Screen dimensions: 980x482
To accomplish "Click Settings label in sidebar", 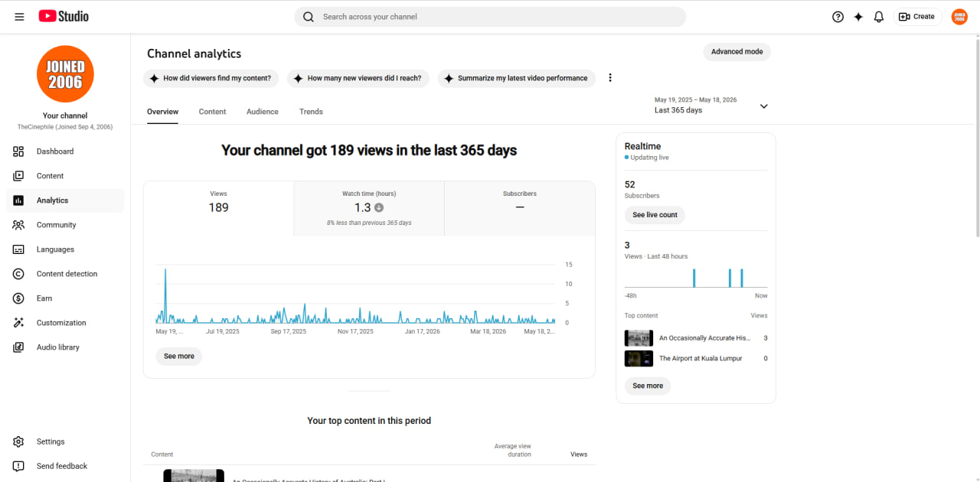I will (x=51, y=441).
